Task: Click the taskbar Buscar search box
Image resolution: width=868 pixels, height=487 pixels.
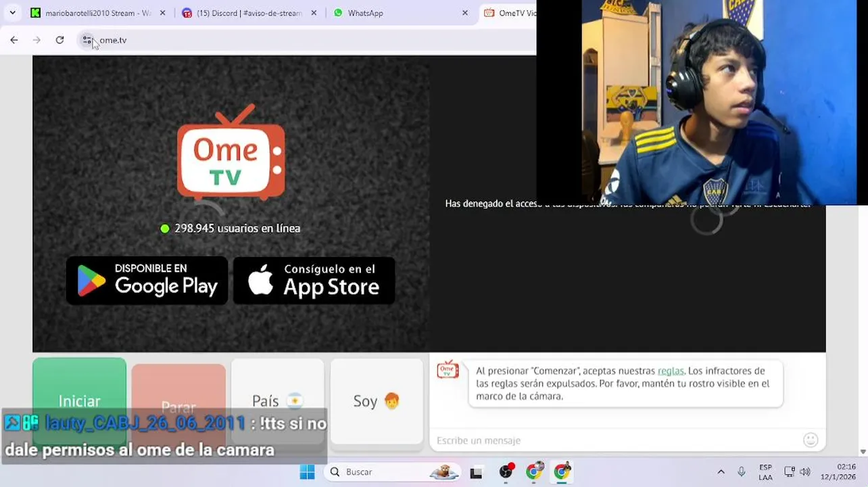Action: (391, 472)
